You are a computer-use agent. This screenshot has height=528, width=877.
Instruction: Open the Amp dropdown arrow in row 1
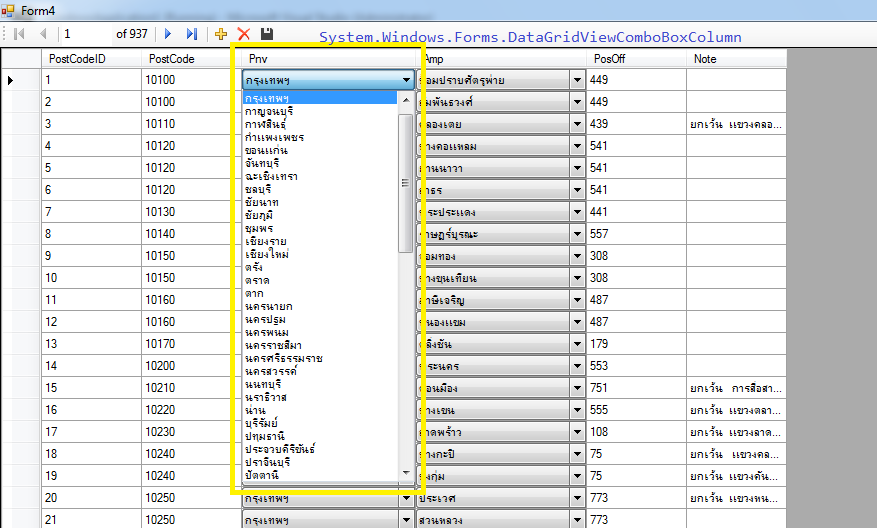577,80
